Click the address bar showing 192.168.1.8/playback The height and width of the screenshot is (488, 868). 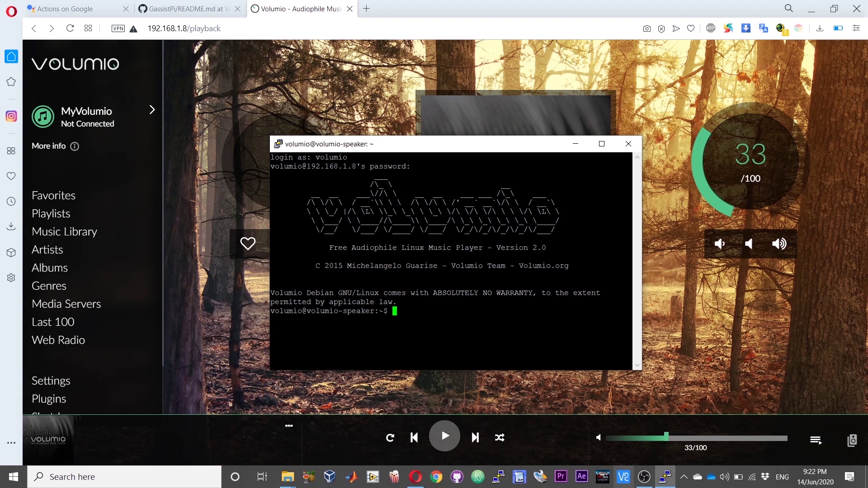[184, 28]
